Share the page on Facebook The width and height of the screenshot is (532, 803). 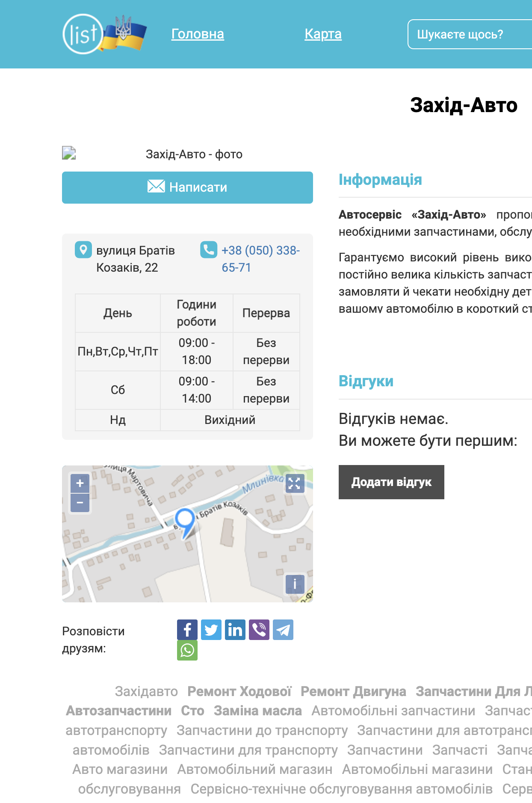click(x=187, y=630)
